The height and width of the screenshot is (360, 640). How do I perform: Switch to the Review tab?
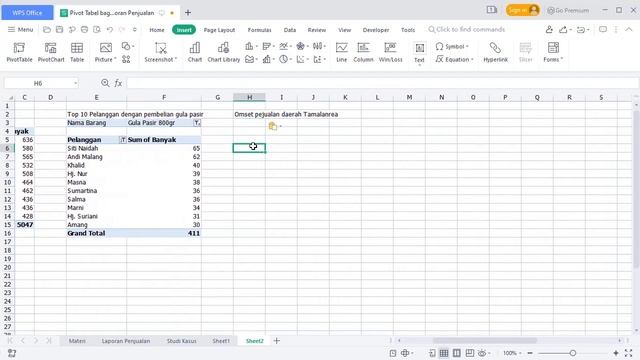(317, 30)
